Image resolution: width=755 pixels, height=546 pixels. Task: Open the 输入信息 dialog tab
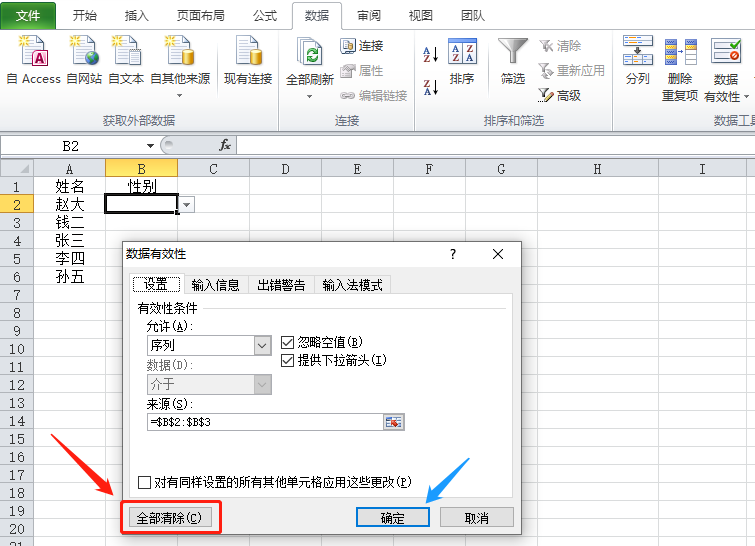pyautogui.click(x=215, y=285)
